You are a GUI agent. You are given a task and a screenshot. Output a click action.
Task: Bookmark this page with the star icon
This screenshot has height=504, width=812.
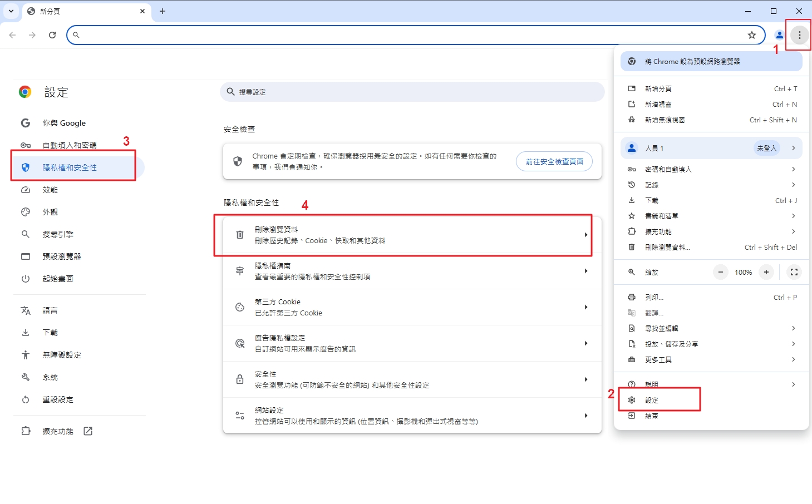tap(751, 35)
